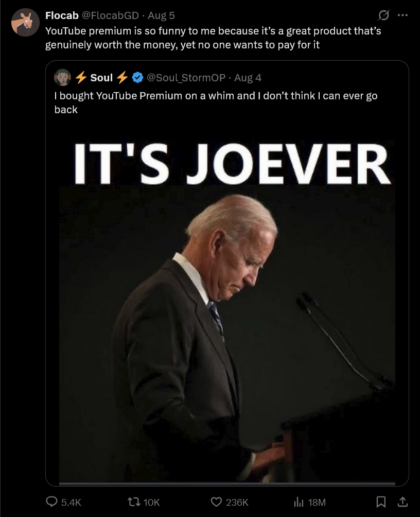Like the tweet with the heart icon

pos(216,502)
